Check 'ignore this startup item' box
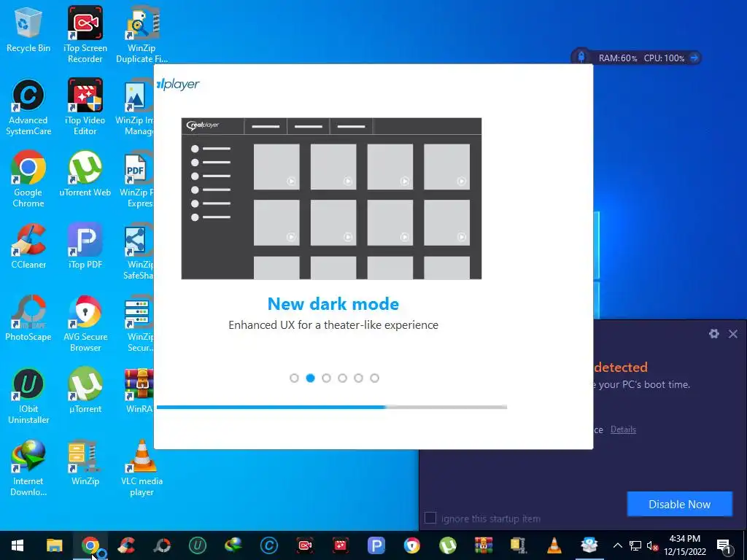 [x=430, y=518]
